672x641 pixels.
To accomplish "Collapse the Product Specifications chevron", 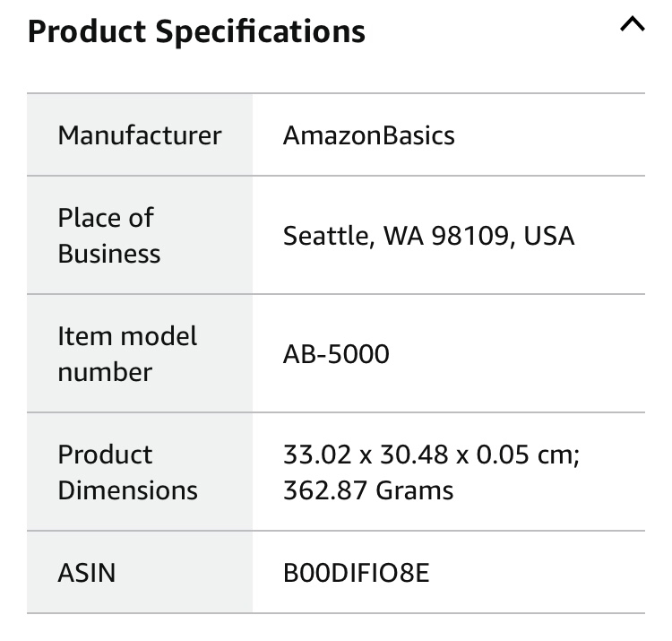I will 633,24.
